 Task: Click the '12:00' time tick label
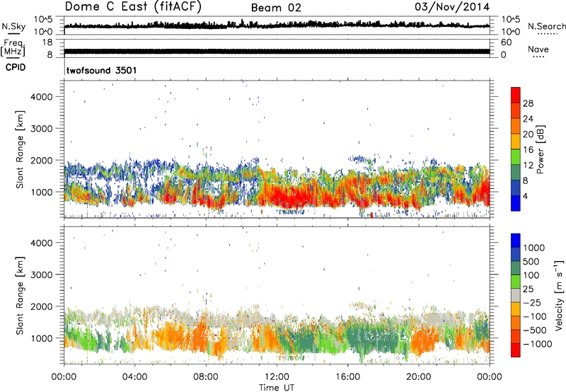click(277, 377)
